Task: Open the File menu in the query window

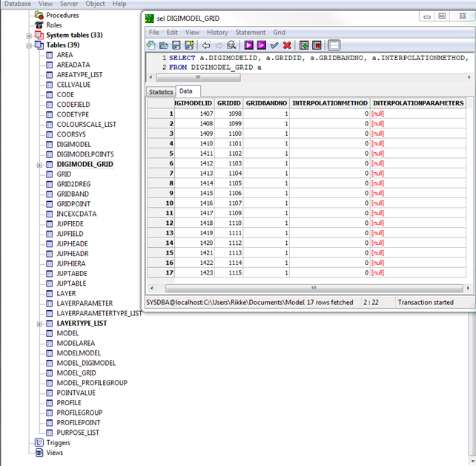Action: 154,32
